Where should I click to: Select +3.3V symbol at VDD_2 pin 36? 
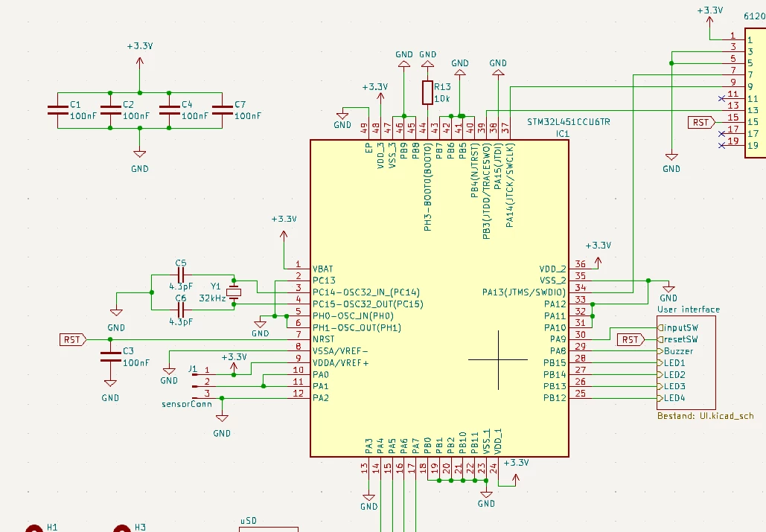point(598,262)
